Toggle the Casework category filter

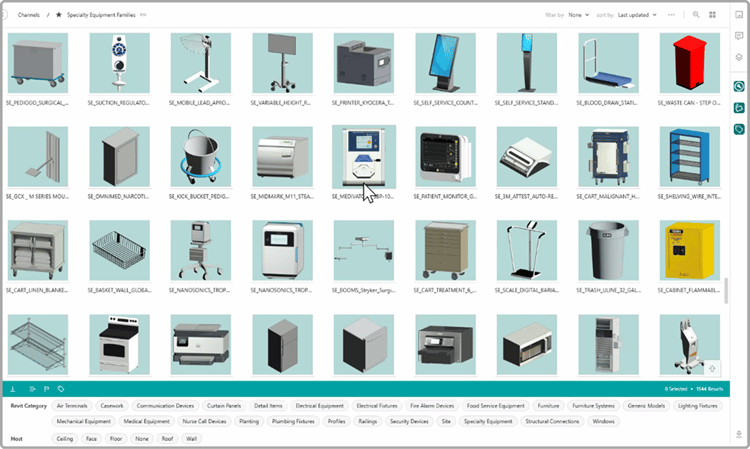[112, 406]
